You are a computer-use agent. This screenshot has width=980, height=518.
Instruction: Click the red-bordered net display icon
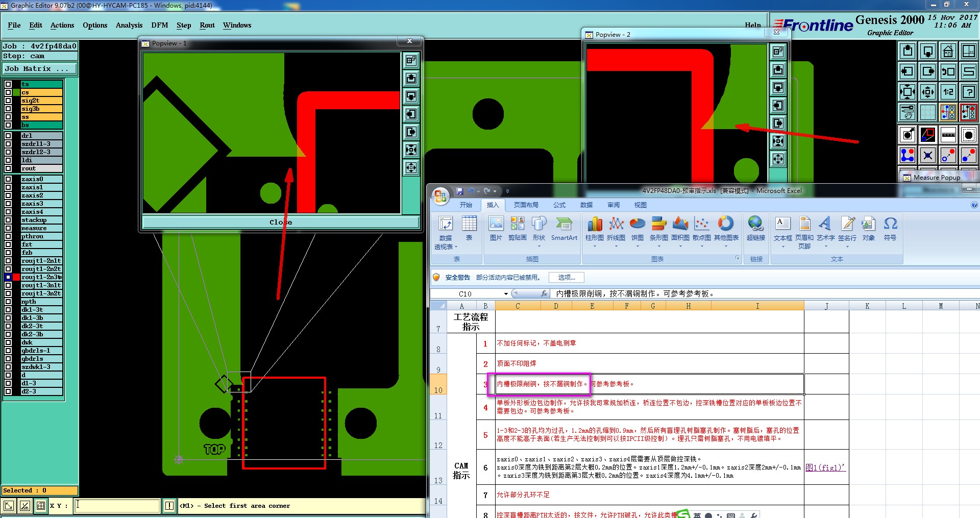click(968, 112)
